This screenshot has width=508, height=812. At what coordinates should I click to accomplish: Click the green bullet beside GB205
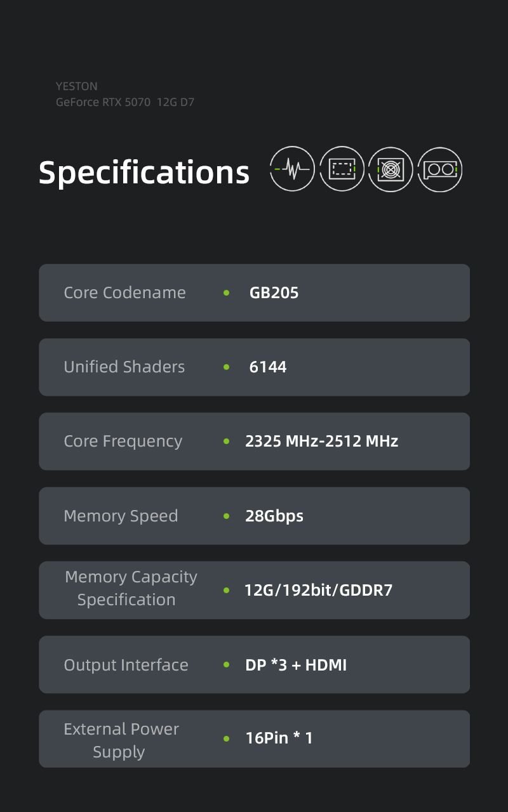pos(227,293)
